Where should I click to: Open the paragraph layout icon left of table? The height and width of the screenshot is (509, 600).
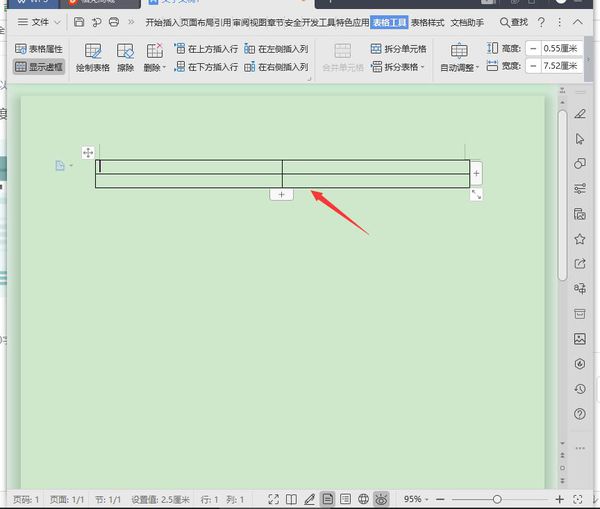(x=60, y=165)
